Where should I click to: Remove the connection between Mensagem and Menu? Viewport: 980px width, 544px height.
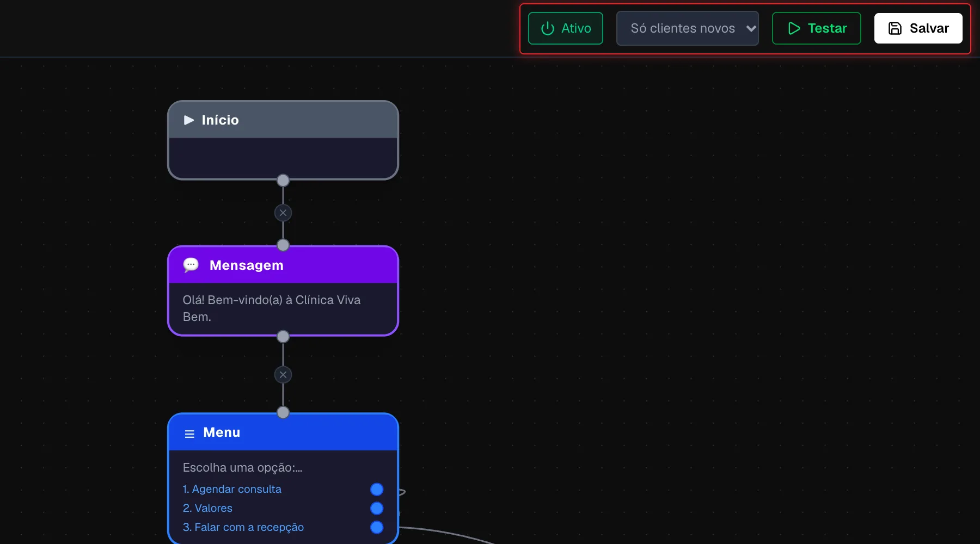coord(283,375)
